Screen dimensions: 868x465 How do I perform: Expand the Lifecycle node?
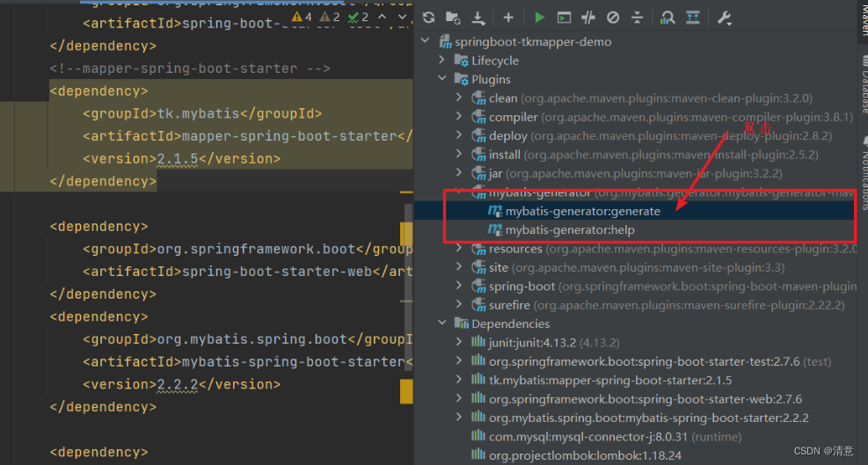click(441, 59)
